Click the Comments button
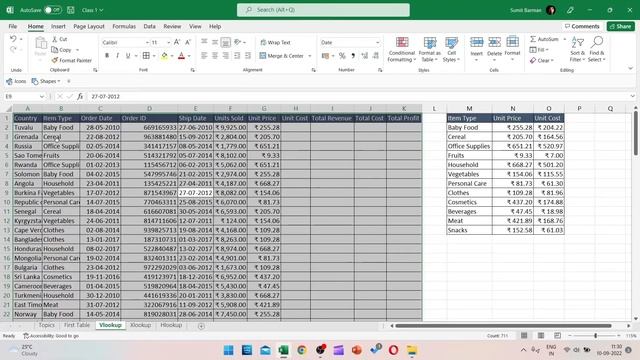This screenshot has width=640, height=360. click(x=582, y=27)
